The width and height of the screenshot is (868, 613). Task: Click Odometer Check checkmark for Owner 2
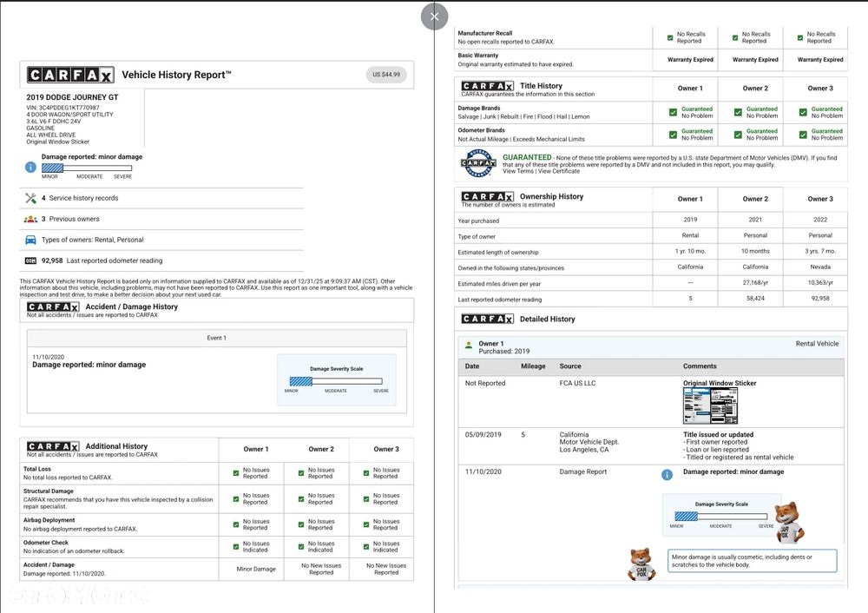tap(301, 547)
